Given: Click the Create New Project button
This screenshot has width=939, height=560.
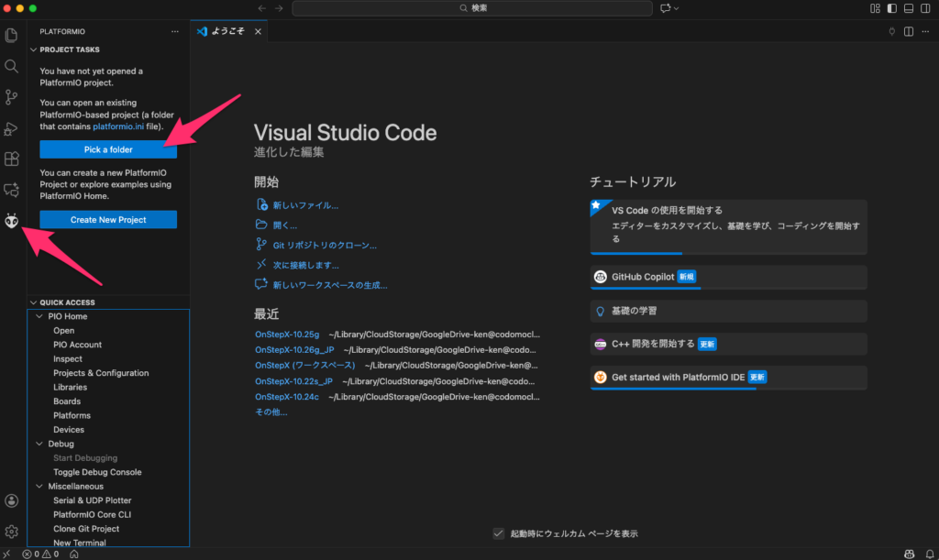Looking at the screenshot, I should (108, 220).
